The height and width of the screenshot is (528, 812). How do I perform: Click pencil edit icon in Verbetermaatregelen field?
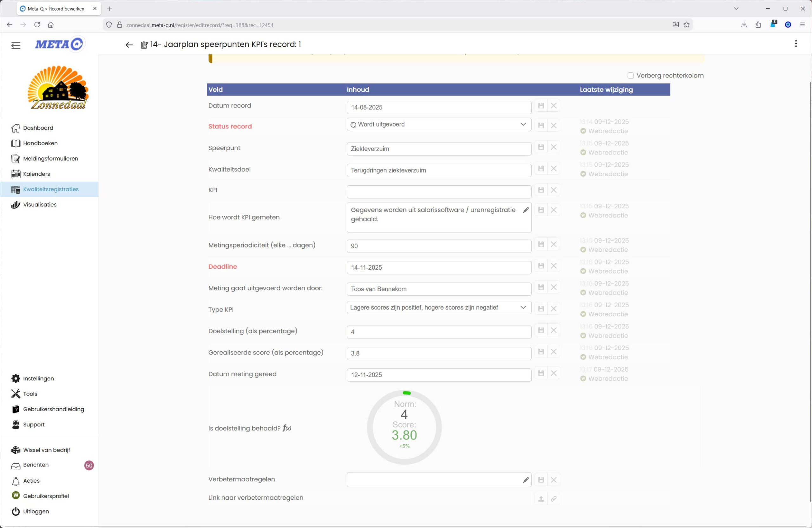(x=525, y=480)
